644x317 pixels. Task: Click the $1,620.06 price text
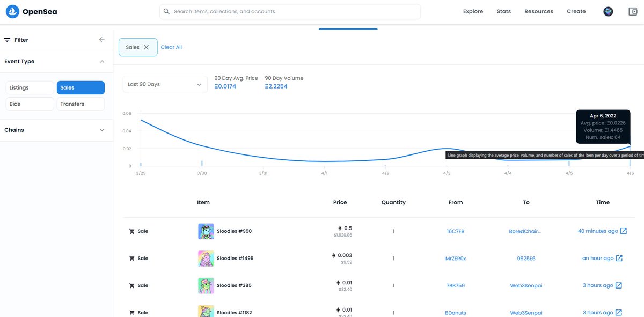point(342,235)
